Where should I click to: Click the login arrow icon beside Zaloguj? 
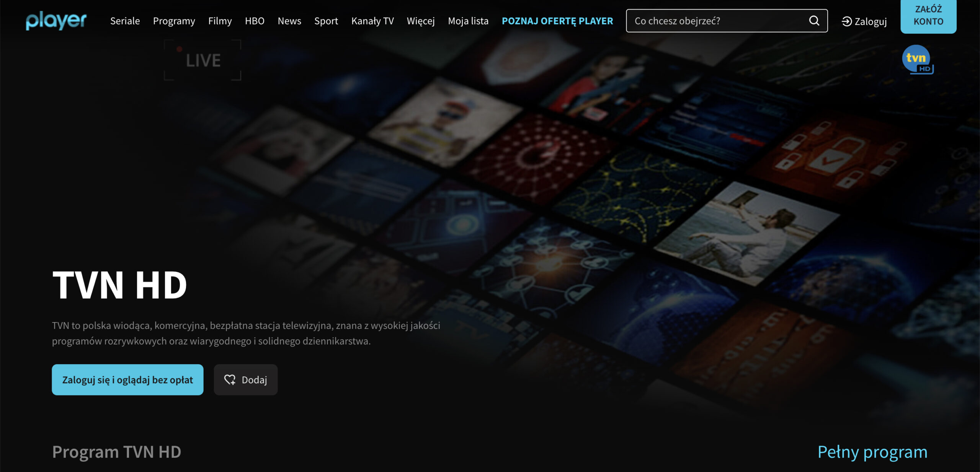click(846, 21)
